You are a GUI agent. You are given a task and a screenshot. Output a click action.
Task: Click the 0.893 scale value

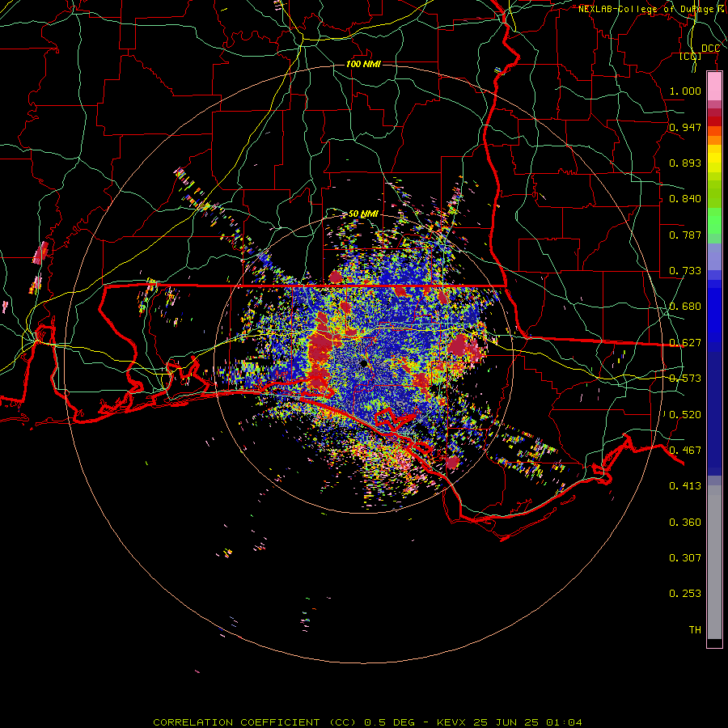[685, 163]
